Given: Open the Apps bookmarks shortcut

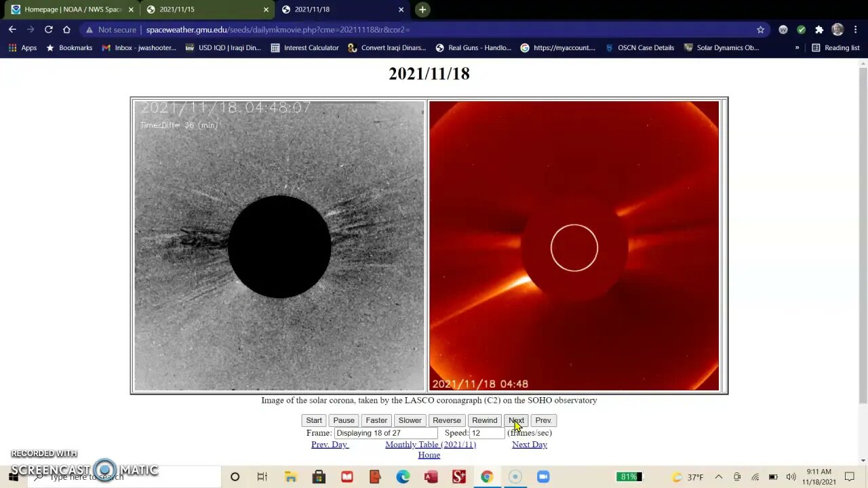Looking at the screenshot, I should point(22,48).
